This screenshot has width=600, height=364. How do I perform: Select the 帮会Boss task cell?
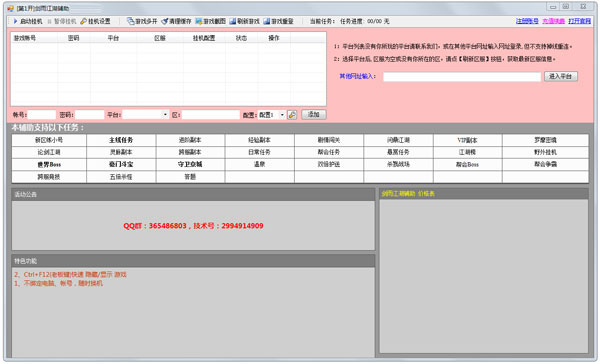(x=468, y=165)
